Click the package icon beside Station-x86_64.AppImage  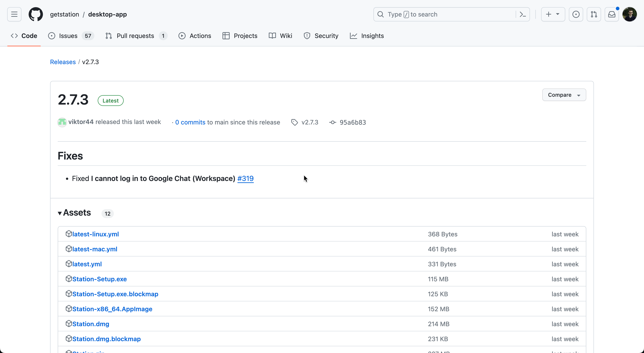69,309
